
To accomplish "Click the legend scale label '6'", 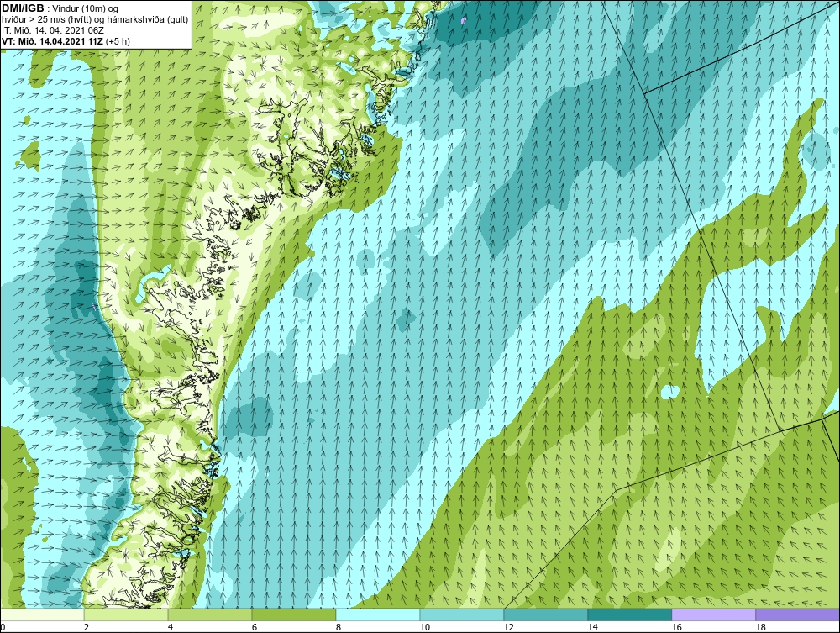I will 255,627.
